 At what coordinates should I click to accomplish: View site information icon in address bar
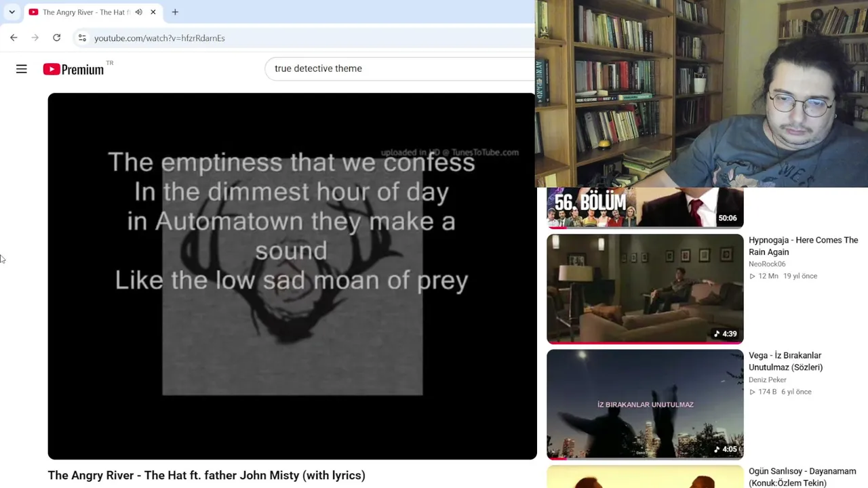[82, 38]
